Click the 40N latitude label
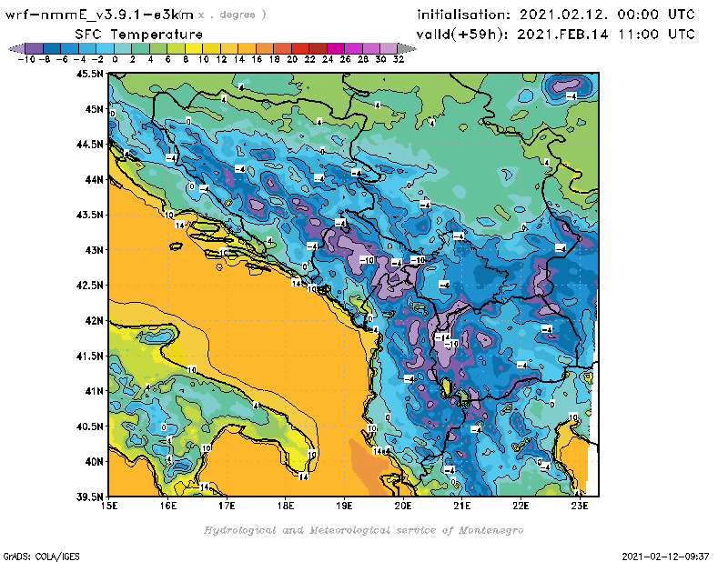 click(94, 462)
